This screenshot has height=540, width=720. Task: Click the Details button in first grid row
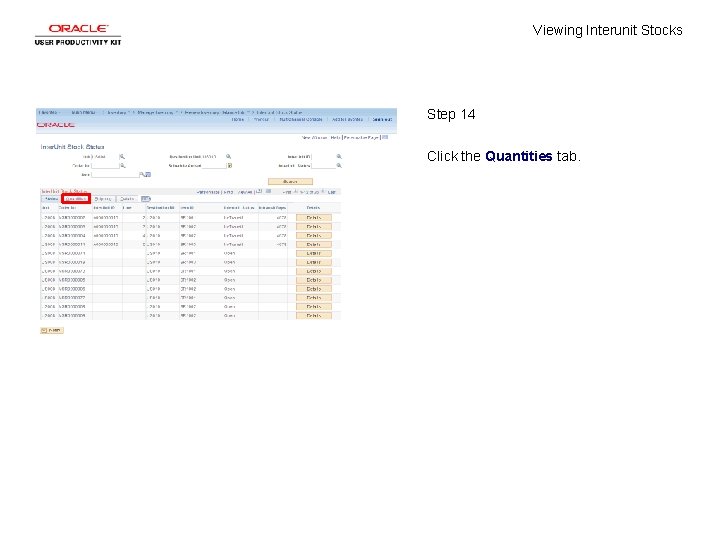point(314,218)
